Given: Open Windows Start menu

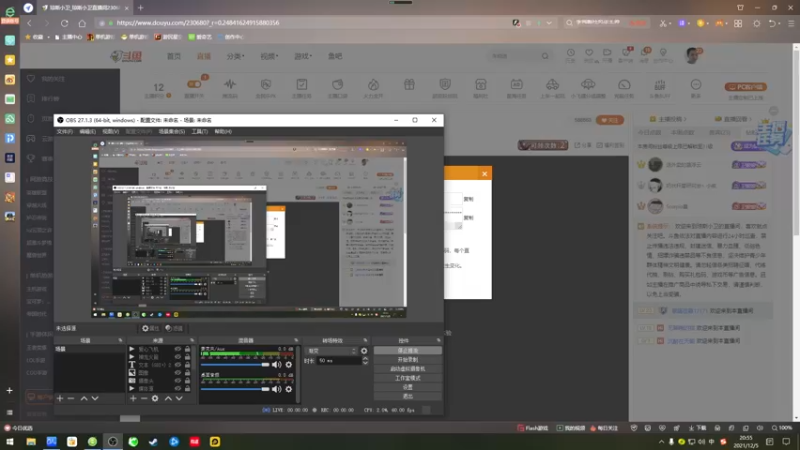Looking at the screenshot, I should pos(10,442).
